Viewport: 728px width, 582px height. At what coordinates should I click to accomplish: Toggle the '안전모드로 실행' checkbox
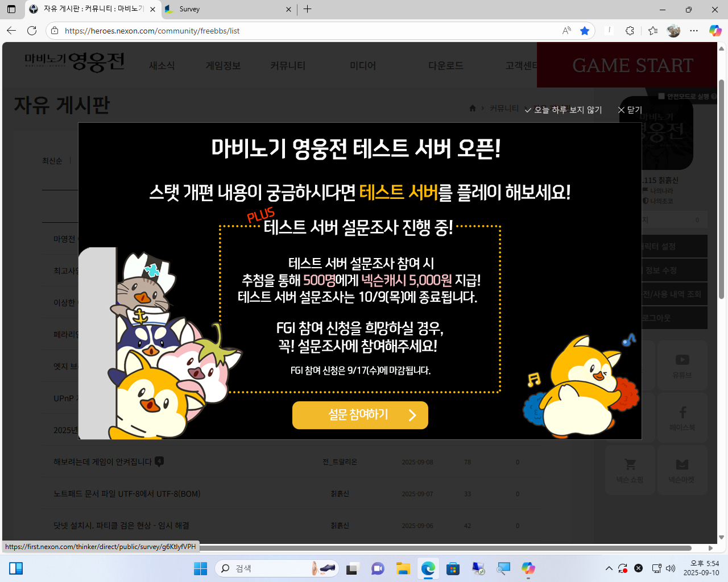661,97
